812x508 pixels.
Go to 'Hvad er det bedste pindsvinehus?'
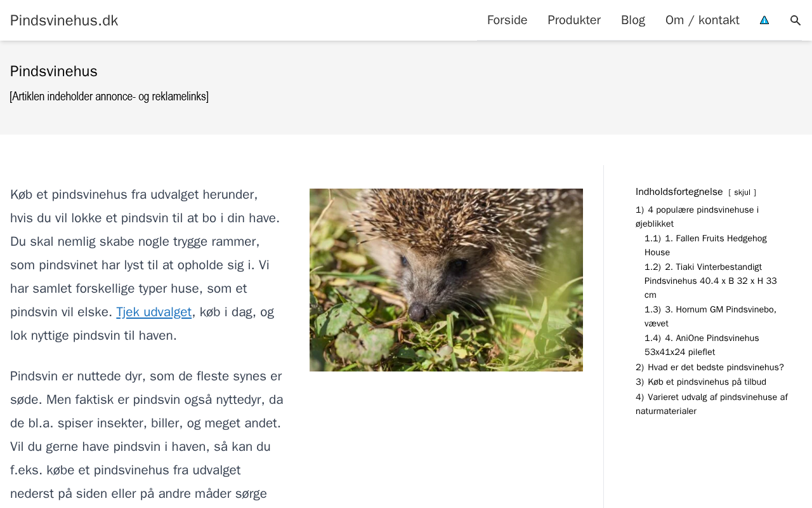tap(715, 367)
